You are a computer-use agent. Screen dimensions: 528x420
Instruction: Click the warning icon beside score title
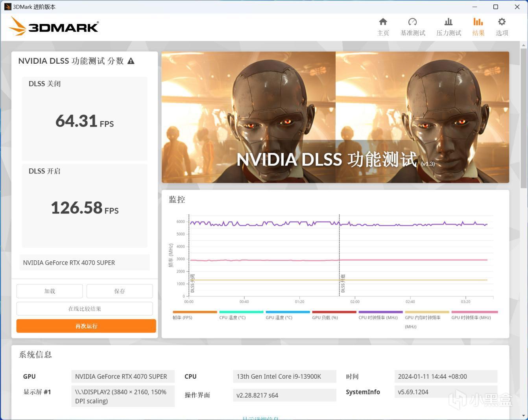click(x=131, y=61)
